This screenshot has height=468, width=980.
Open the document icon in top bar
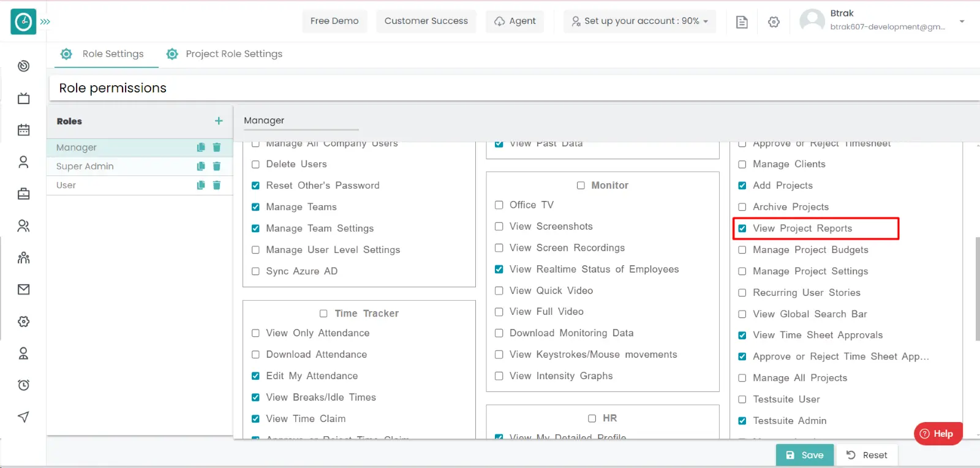point(742,22)
